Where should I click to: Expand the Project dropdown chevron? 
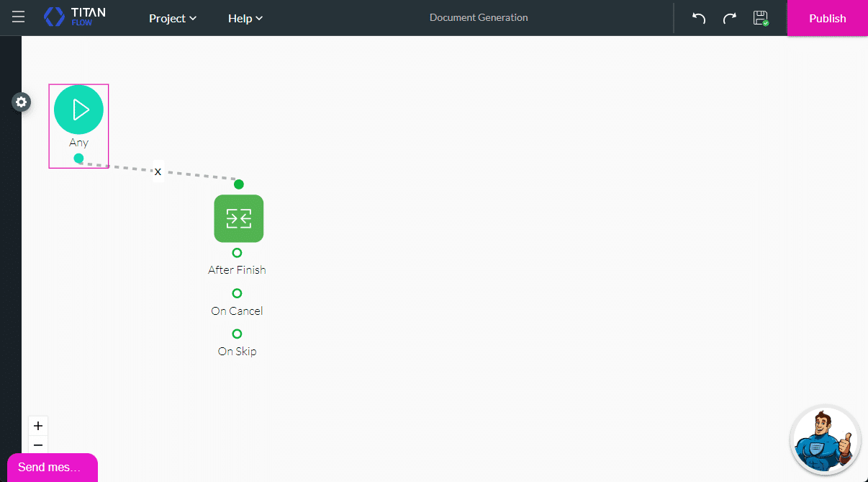[192, 19]
